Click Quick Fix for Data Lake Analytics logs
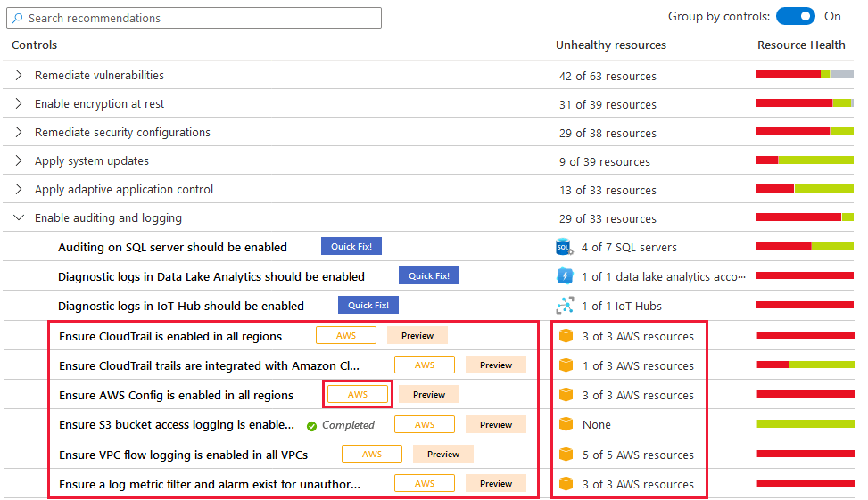 point(429,275)
